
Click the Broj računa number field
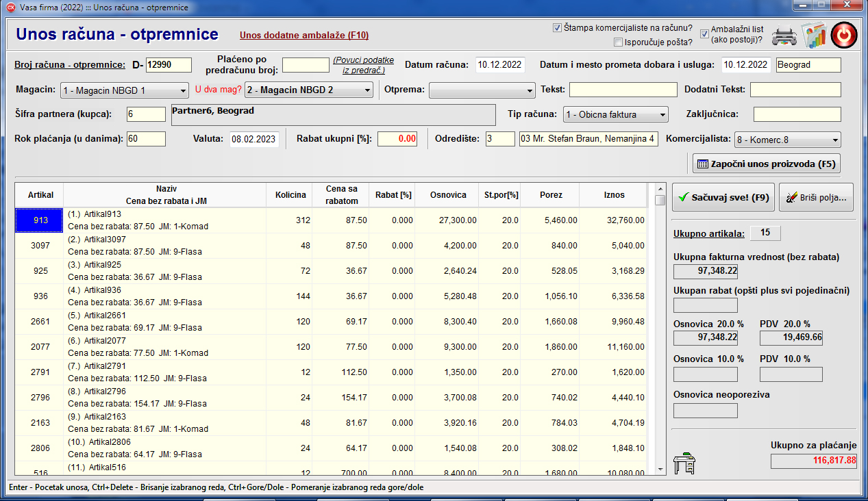(x=169, y=65)
